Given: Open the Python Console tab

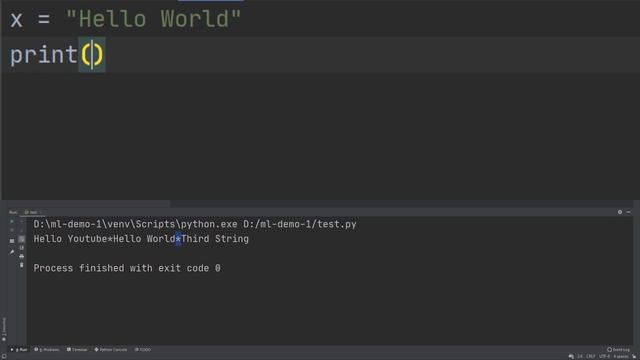Looking at the screenshot, I should pyautogui.click(x=111, y=350).
